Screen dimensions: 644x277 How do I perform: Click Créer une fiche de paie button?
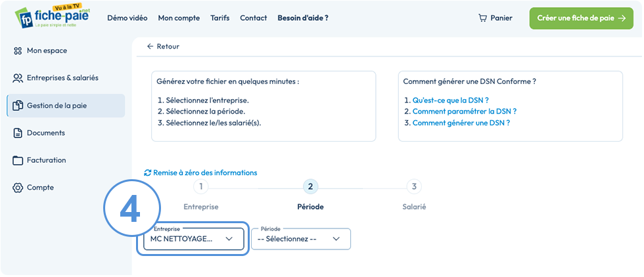pyautogui.click(x=581, y=18)
